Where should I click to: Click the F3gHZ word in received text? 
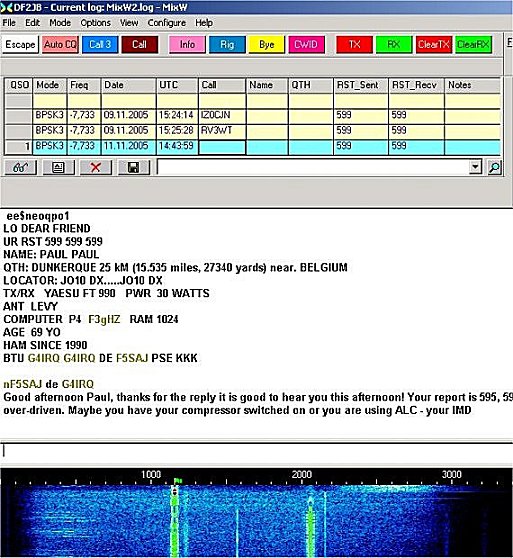click(x=104, y=320)
